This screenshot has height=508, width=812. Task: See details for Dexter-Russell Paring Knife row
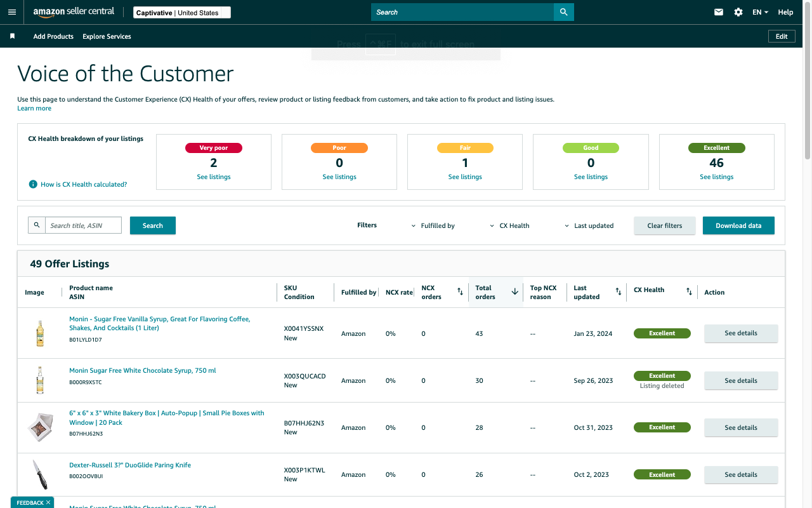741,474
